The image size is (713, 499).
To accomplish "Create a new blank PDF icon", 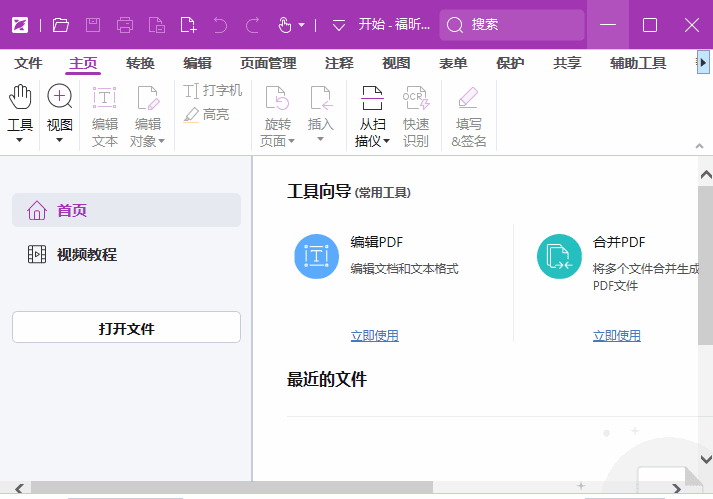I will click(x=188, y=25).
